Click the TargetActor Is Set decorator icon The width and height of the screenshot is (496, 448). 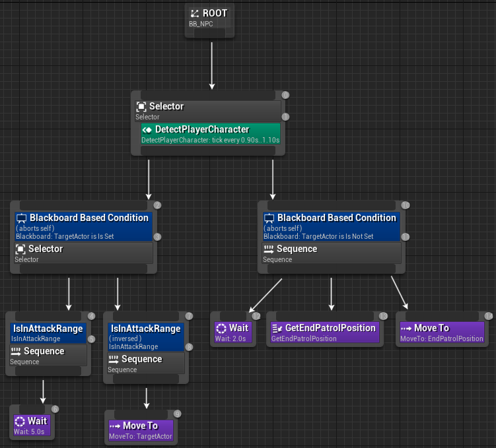(x=22, y=218)
